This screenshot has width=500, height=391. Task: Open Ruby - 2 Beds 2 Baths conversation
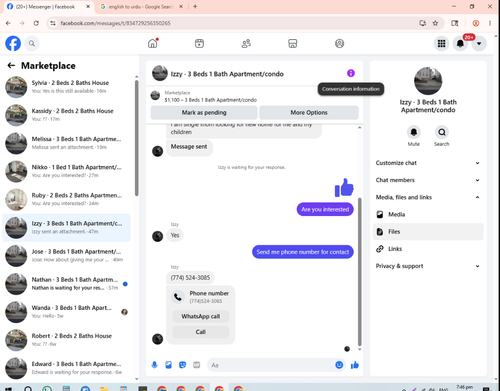pos(67,199)
